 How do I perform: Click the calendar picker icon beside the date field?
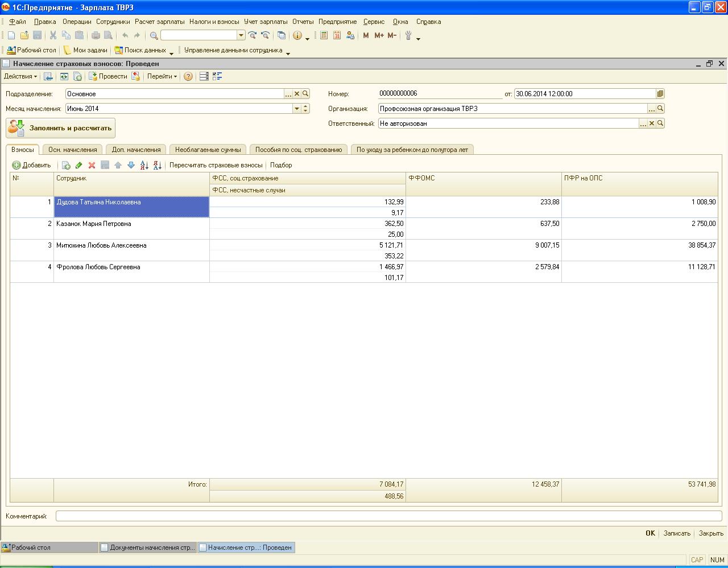pyautogui.click(x=660, y=94)
